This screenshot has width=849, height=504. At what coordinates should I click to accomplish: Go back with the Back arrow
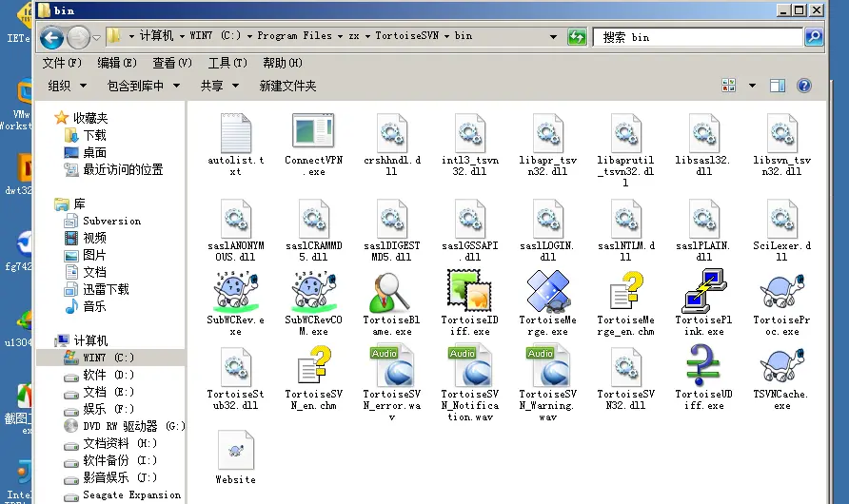coord(52,37)
